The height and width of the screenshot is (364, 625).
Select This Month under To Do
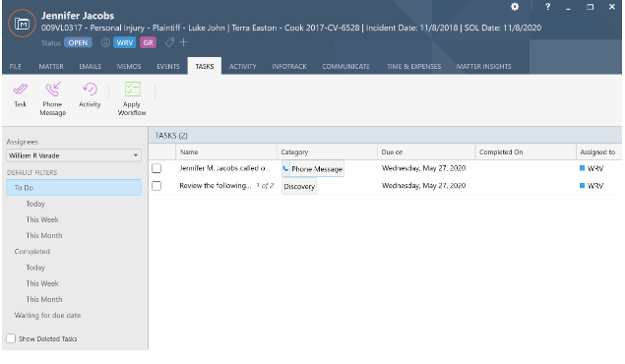44,235
